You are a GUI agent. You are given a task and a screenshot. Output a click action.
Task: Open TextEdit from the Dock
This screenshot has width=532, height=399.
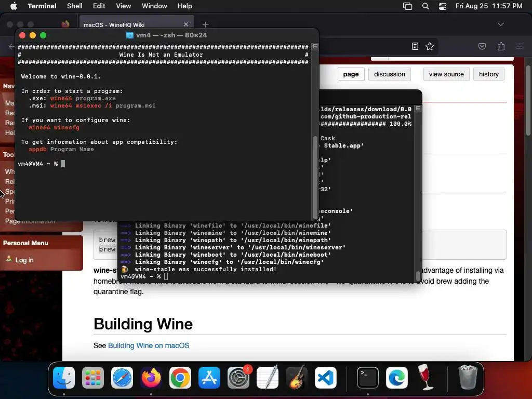[x=268, y=378]
